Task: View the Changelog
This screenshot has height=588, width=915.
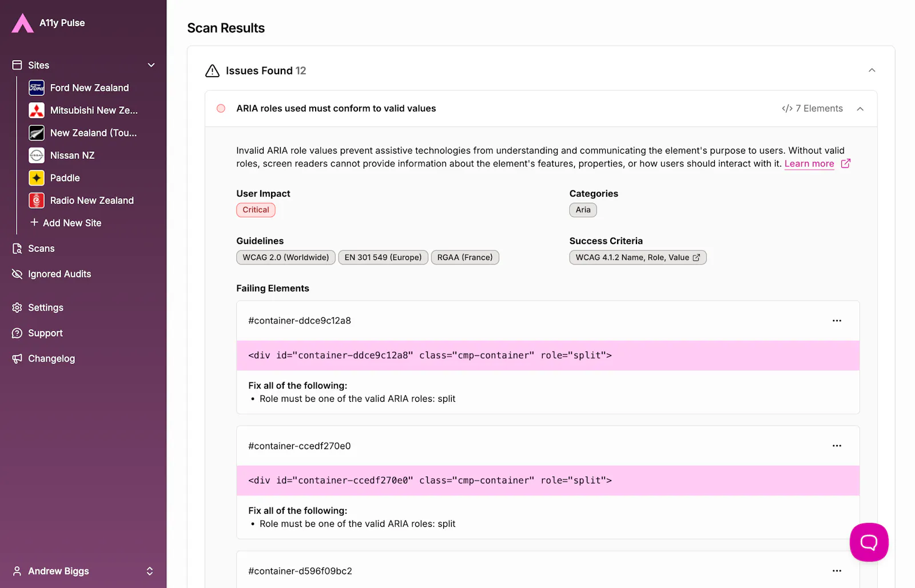Action: 51,359
